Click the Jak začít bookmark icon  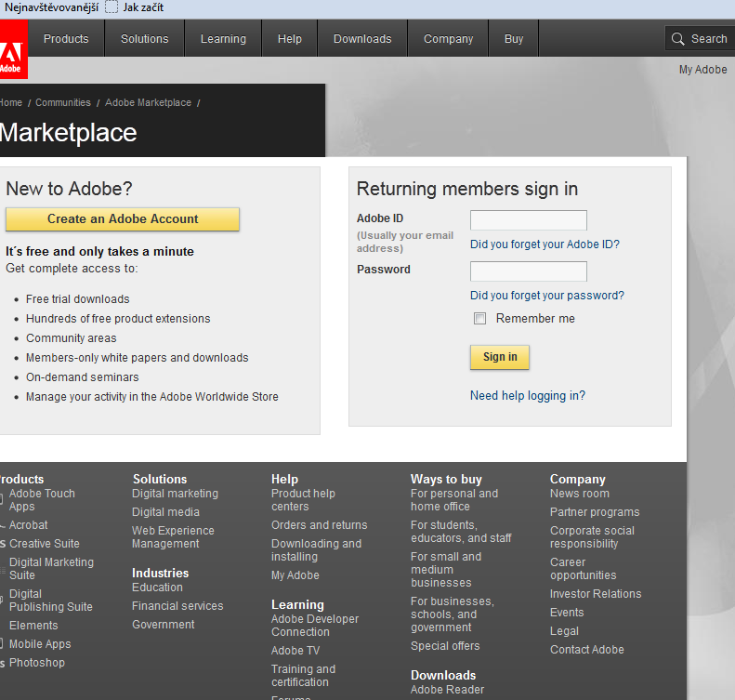112,7
